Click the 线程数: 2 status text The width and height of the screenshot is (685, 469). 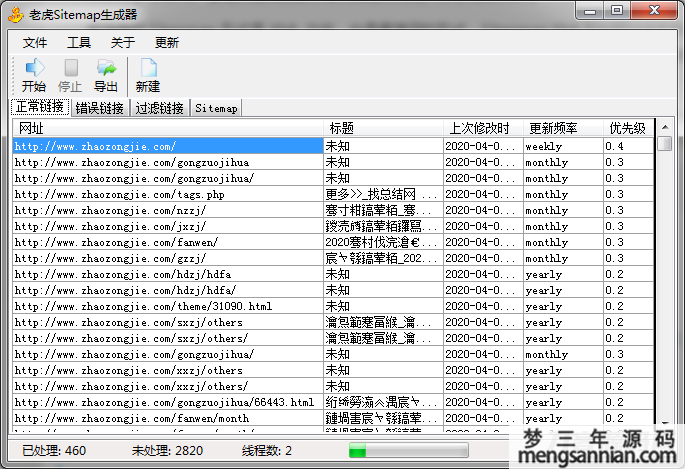[x=267, y=451]
